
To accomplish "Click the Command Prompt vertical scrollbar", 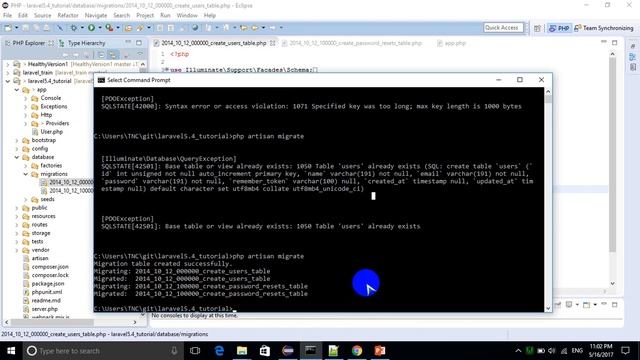I will click(548, 200).
